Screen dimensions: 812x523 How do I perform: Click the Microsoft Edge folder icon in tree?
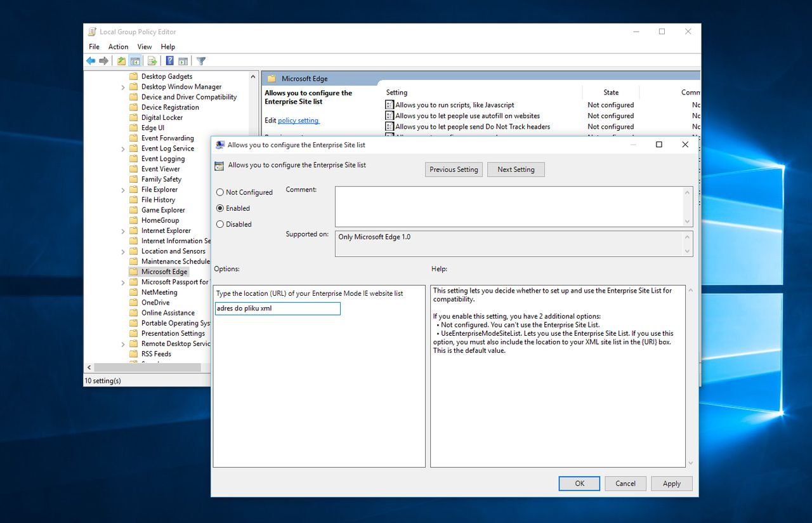tap(133, 272)
